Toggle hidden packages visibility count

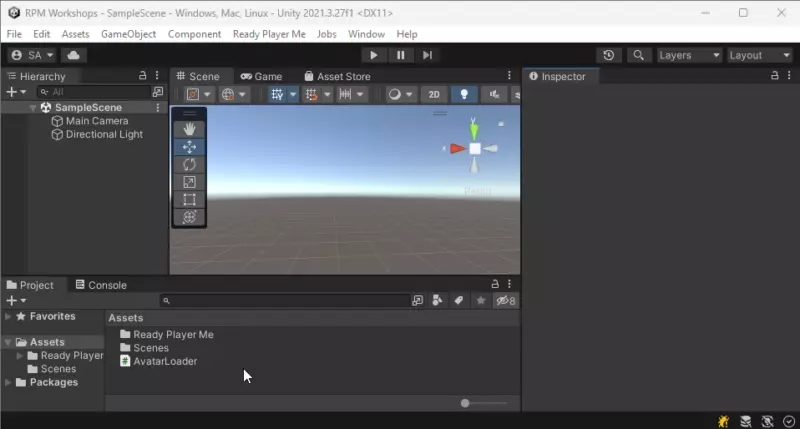pyautogui.click(x=506, y=300)
